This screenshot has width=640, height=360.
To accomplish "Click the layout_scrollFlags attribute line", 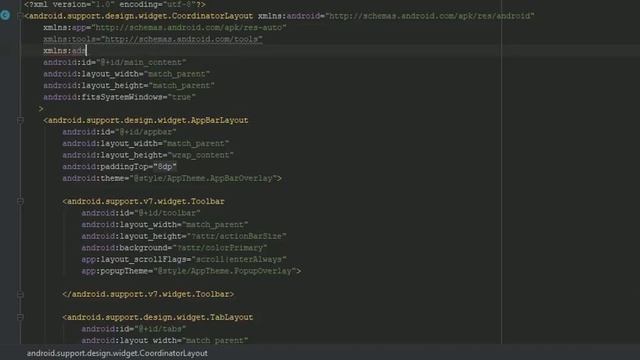I will (184, 260).
